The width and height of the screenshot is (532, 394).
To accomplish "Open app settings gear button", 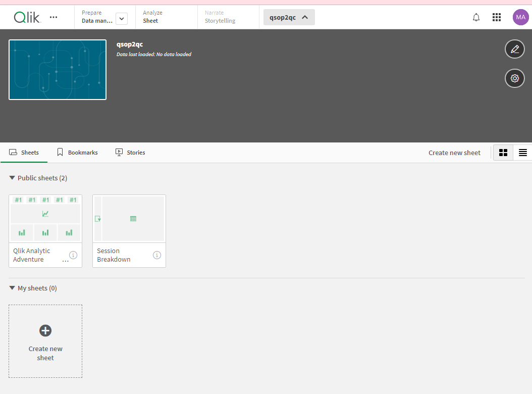I will click(x=515, y=78).
